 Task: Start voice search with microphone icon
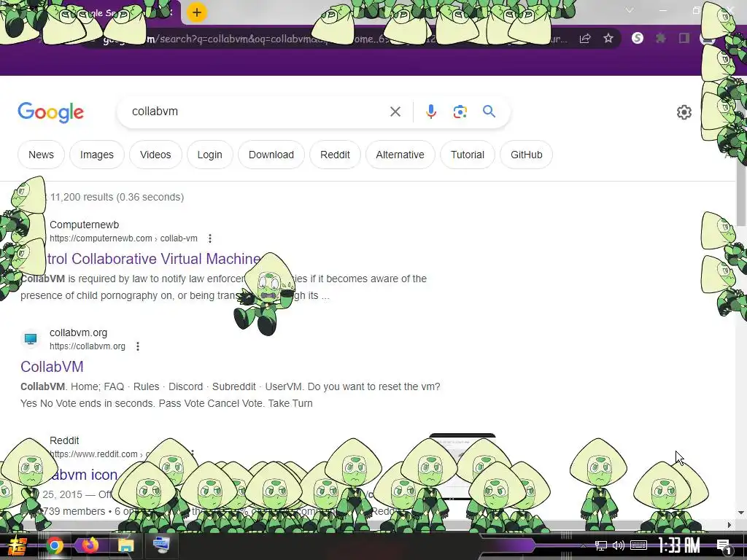(x=430, y=112)
